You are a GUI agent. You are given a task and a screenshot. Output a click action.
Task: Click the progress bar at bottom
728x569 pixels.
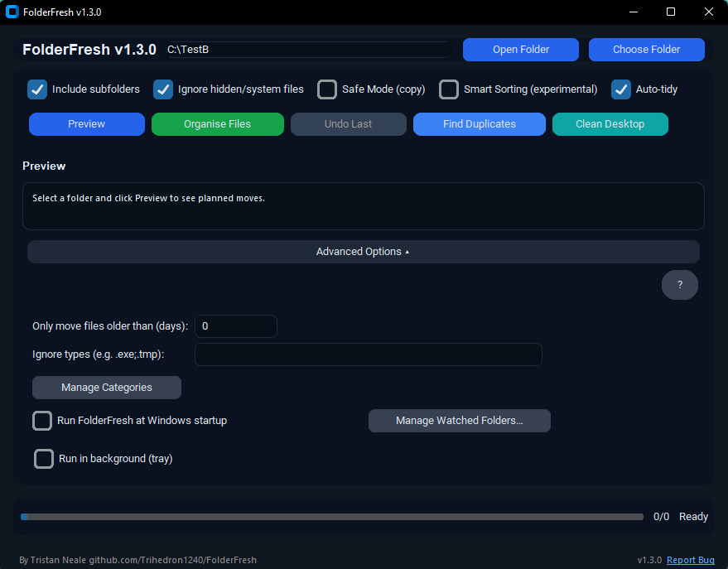click(332, 517)
